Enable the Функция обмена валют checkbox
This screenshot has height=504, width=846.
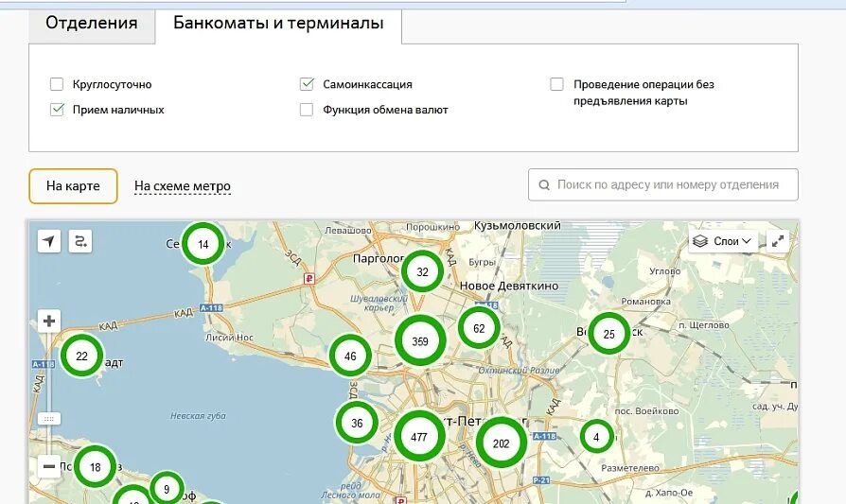click(307, 110)
